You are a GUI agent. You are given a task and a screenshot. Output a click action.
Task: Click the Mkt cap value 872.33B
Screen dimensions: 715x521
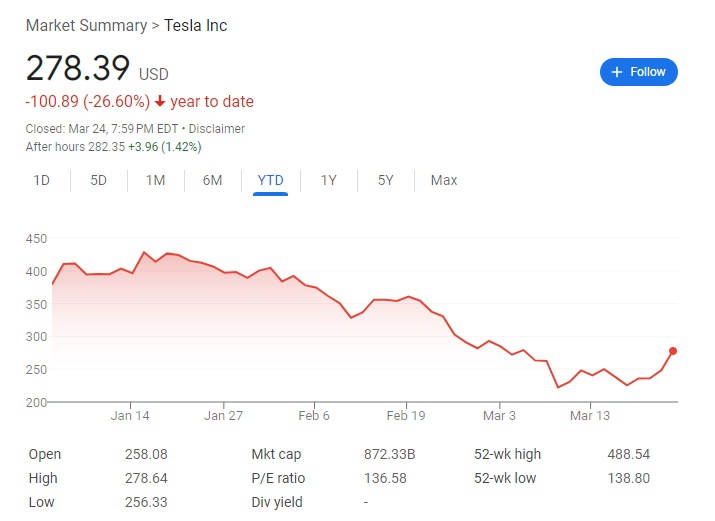pyautogui.click(x=389, y=454)
